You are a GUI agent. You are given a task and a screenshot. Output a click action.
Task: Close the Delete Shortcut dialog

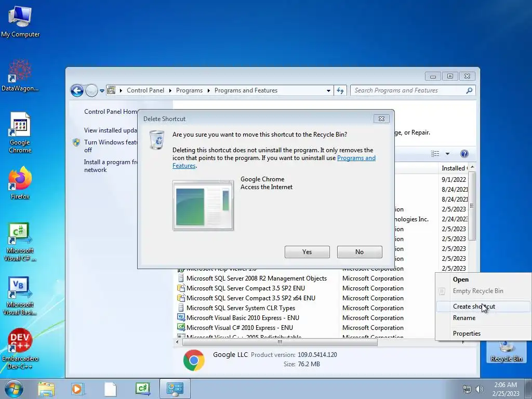coord(381,119)
